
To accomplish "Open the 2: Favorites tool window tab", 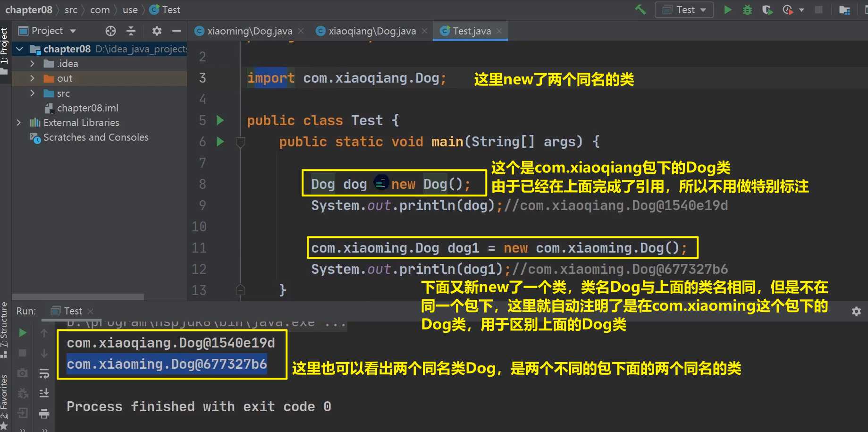I will pyautogui.click(x=4, y=402).
